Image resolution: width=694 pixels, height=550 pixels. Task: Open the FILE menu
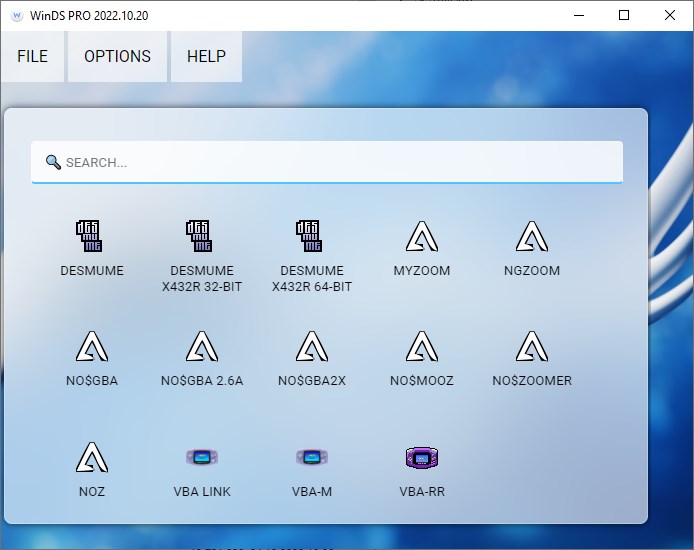point(32,56)
